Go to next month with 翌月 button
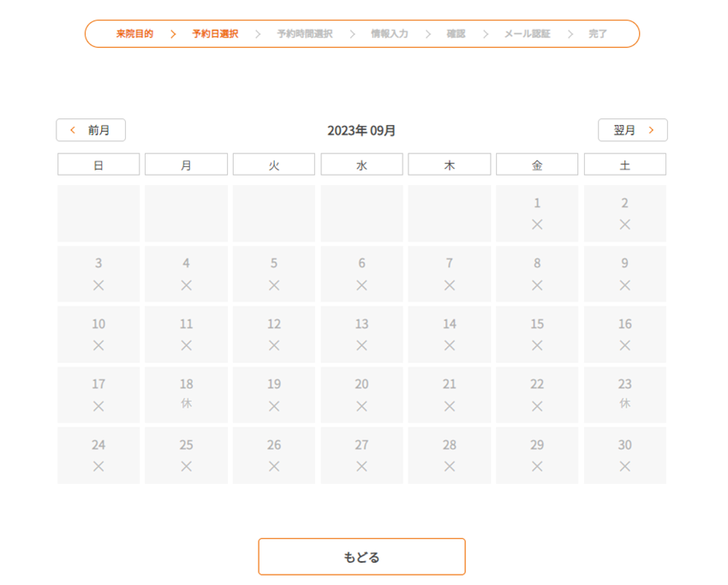Image resolution: width=728 pixels, height=585 pixels. [x=633, y=130]
